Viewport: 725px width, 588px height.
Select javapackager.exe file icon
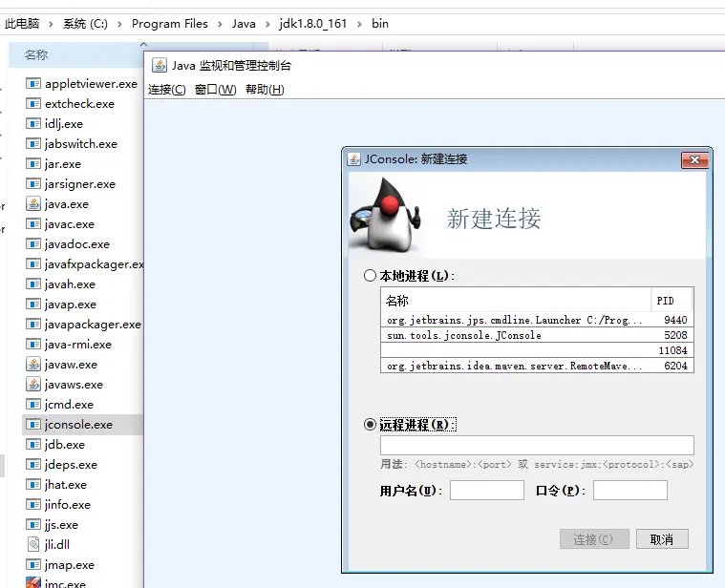(33, 325)
